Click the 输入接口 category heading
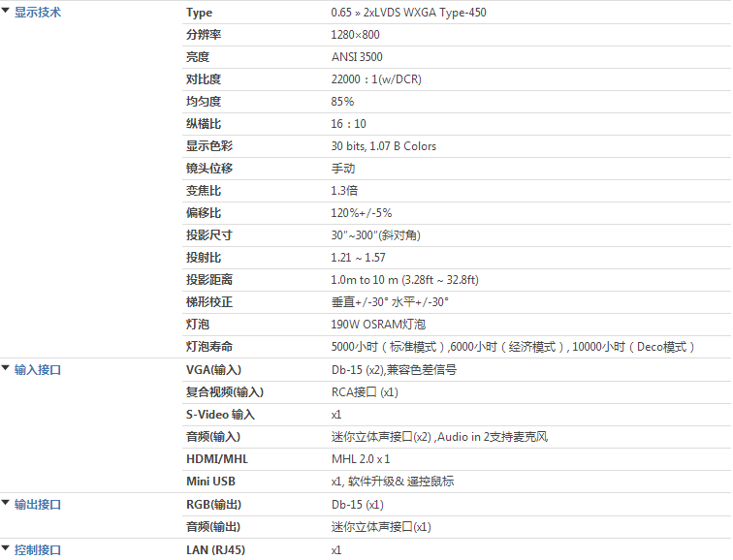The image size is (733, 560). (38, 369)
